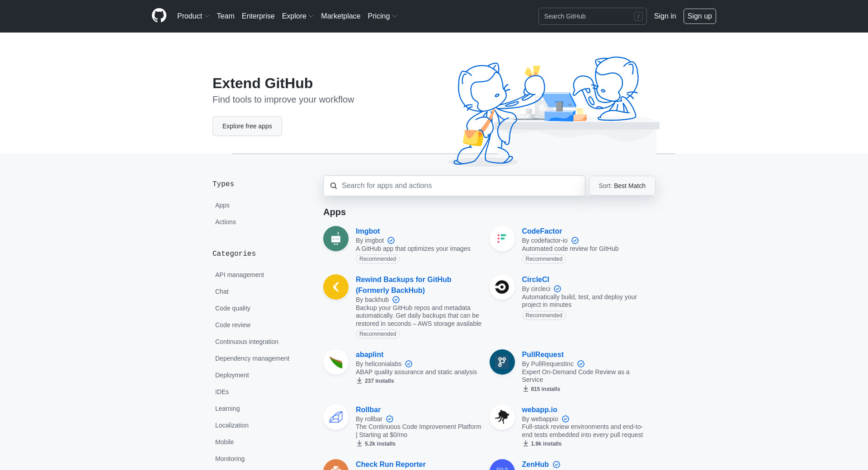Screen dimensions: 868x470
Task: Focus the Search GitHub field
Action: tap(592, 16)
